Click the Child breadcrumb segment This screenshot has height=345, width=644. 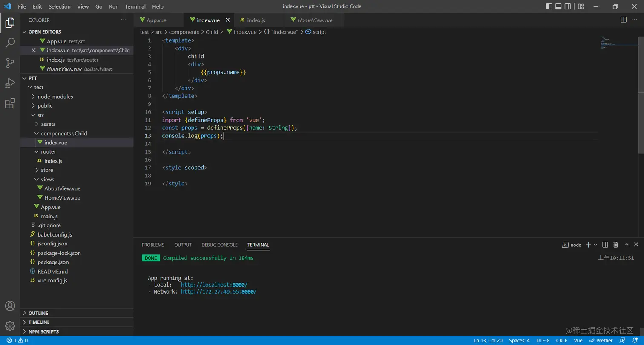tap(212, 32)
